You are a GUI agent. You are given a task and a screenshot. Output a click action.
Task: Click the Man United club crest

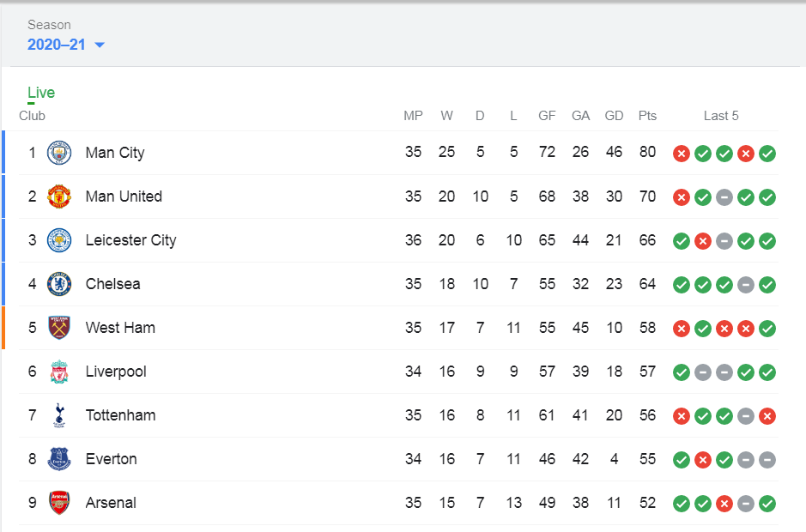(59, 196)
